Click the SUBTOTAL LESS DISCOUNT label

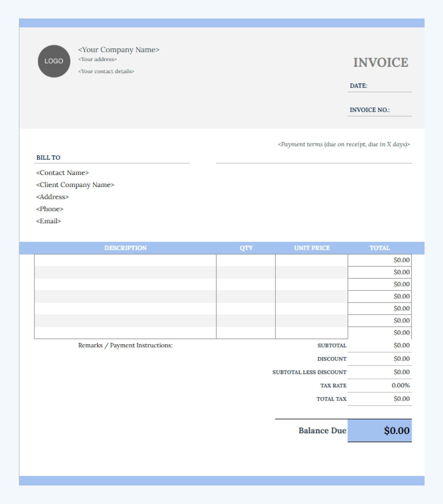pyautogui.click(x=309, y=372)
